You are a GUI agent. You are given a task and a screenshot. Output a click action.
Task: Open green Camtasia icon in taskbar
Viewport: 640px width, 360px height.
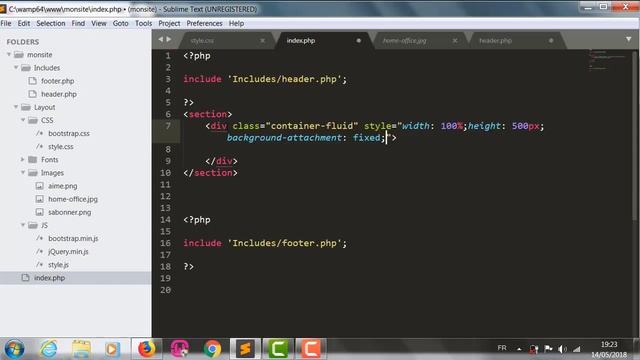[278, 349]
